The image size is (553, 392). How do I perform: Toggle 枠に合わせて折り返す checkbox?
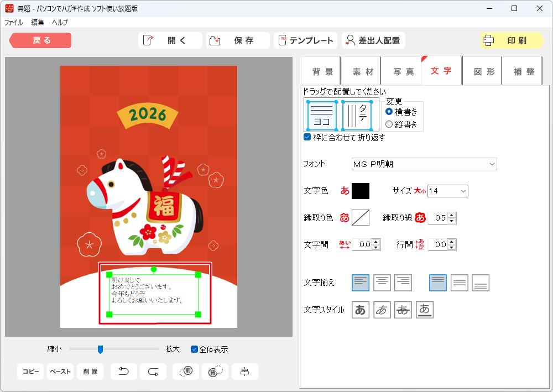click(x=307, y=137)
